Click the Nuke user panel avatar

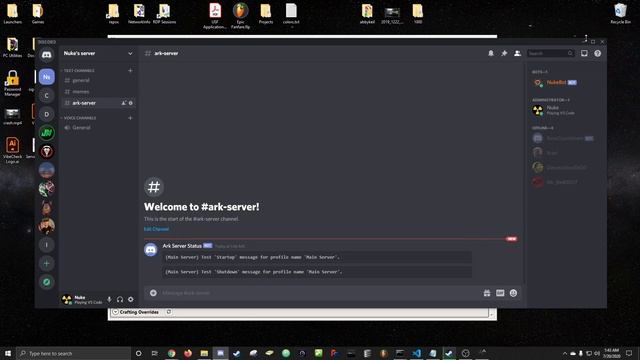[x=67, y=300]
